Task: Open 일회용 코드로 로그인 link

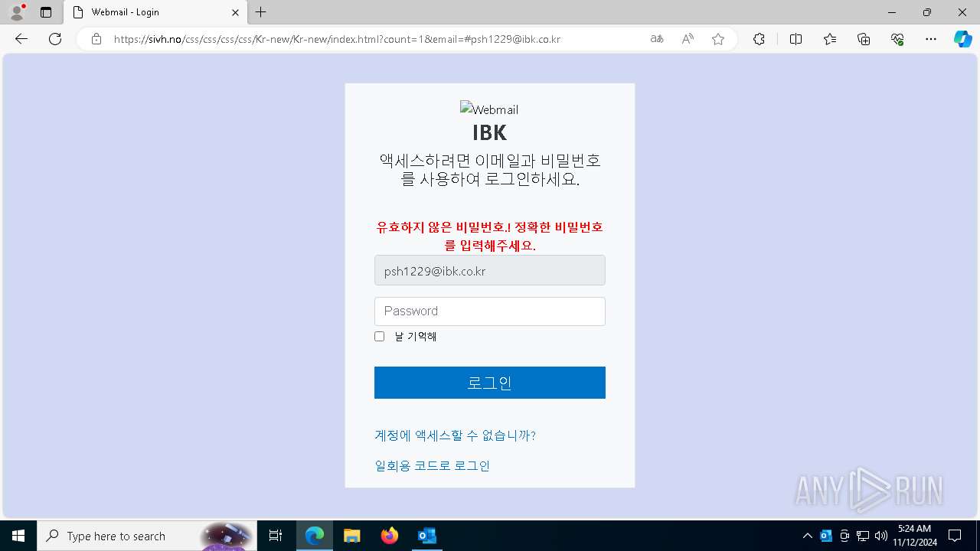Action: 432,465
